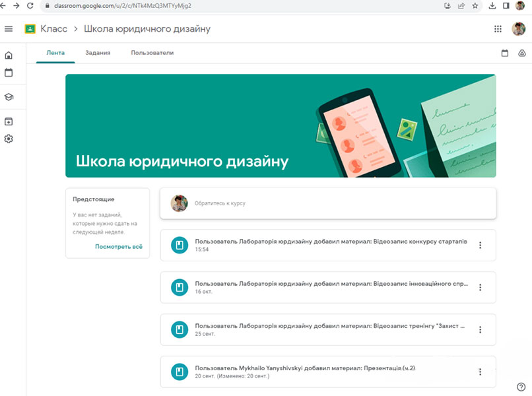Screen dimensions: 532x396
Task: Open options menu for Презентація (ч.2) post
Action: pyautogui.click(x=480, y=372)
